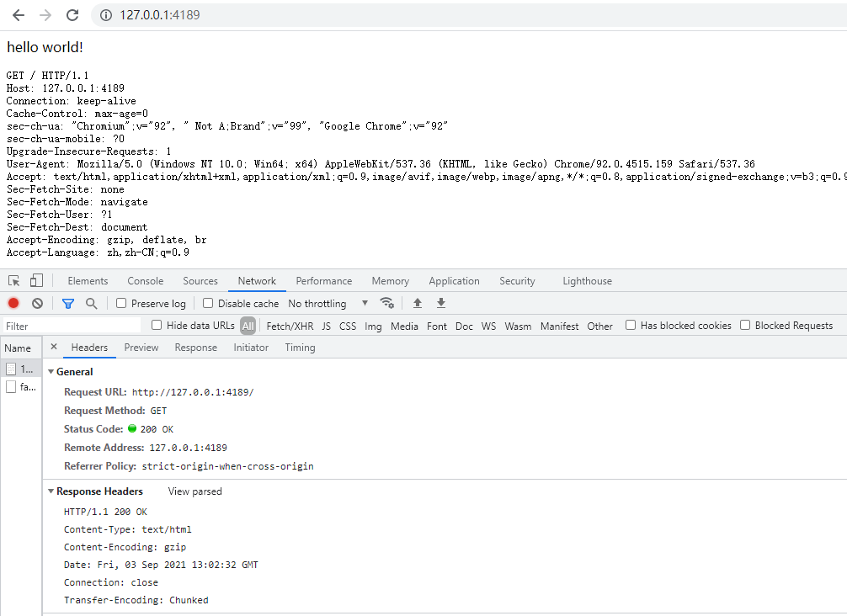Reload the page in the browser

point(72,14)
